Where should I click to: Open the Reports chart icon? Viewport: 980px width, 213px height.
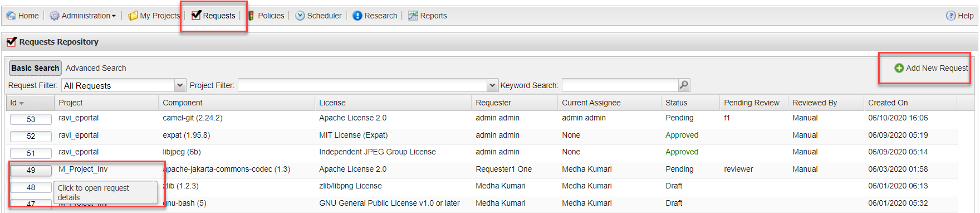point(413,16)
